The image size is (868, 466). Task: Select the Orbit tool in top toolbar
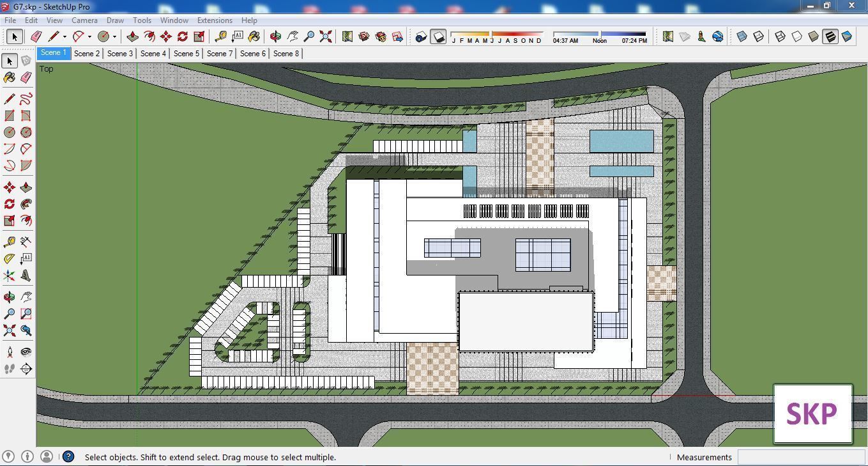click(276, 36)
